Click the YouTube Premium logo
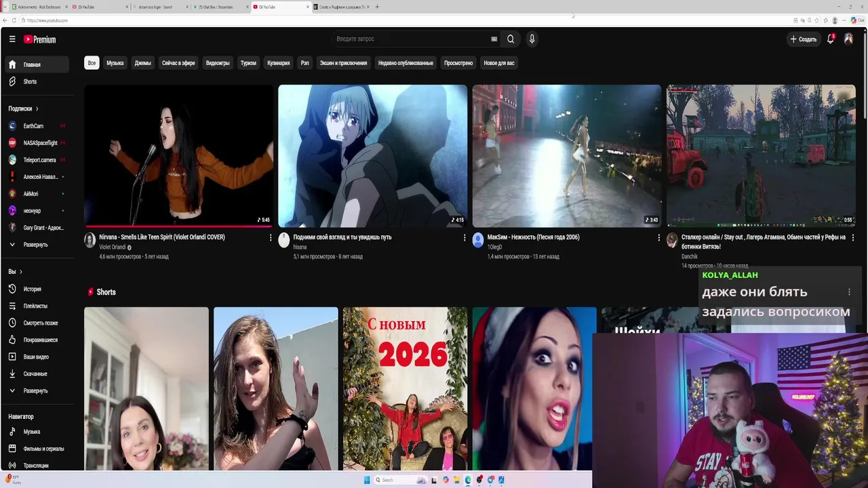 [40, 39]
